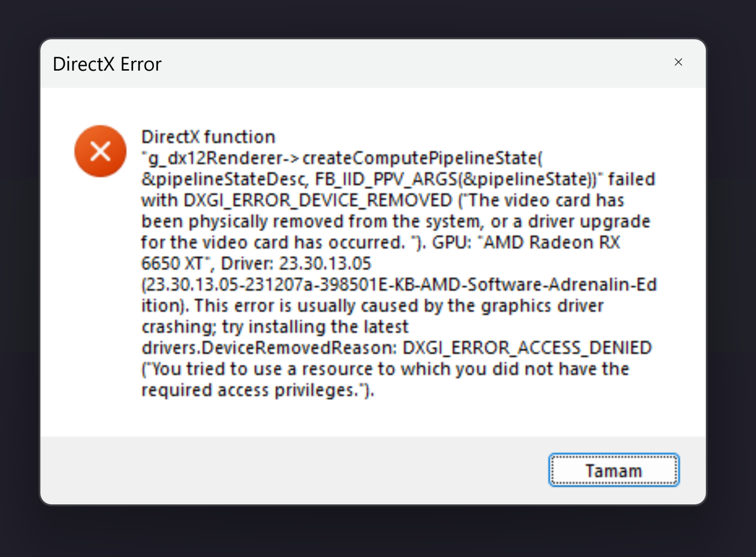This screenshot has height=557, width=756.
Task: Click the Tamam button
Action: [614, 470]
